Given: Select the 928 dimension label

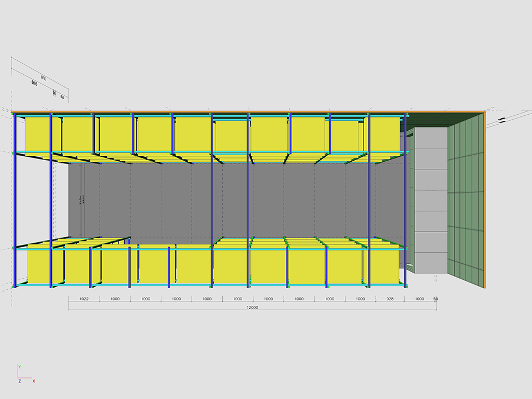Looking at the screenshot, I should pyautogui.click(x=388, y=299).
